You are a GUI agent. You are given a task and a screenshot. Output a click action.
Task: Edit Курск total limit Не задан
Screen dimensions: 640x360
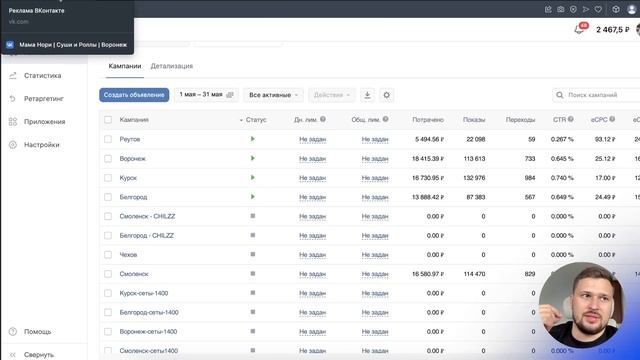[375, 178]
